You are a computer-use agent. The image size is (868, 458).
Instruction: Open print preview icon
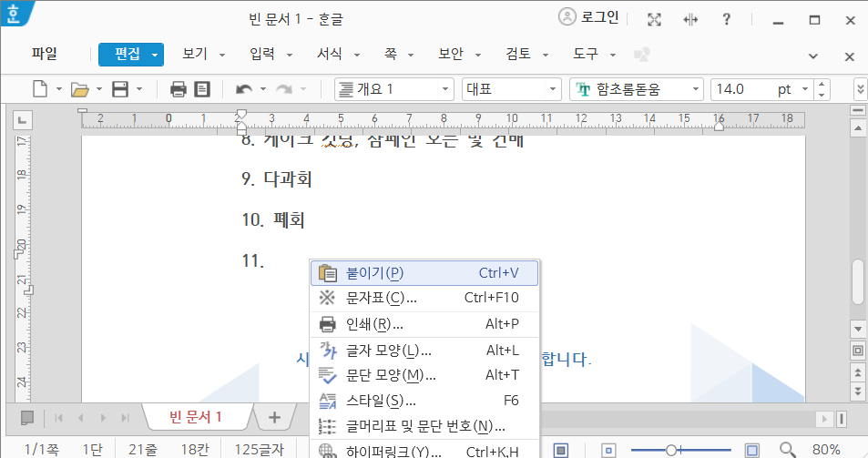202,89
